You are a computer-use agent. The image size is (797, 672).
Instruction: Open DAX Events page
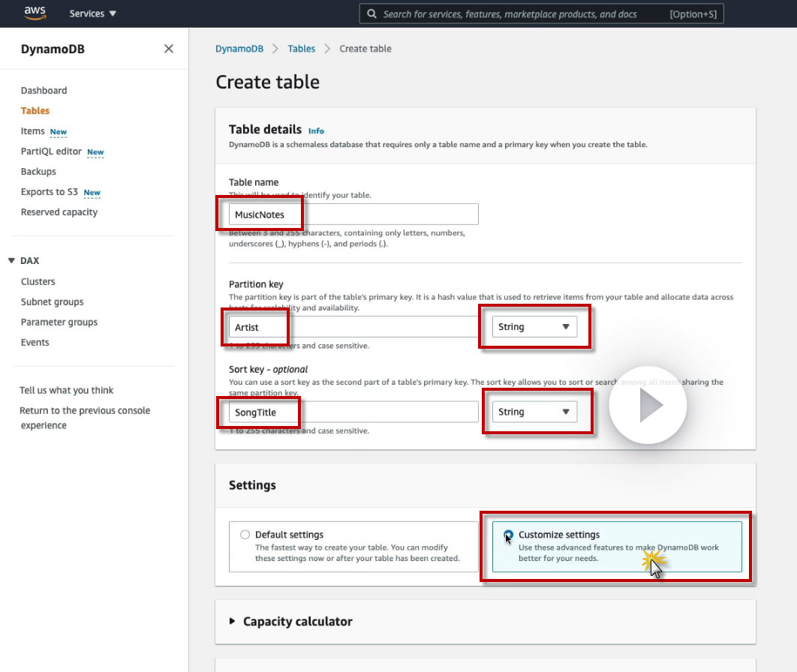coord(35,342)
